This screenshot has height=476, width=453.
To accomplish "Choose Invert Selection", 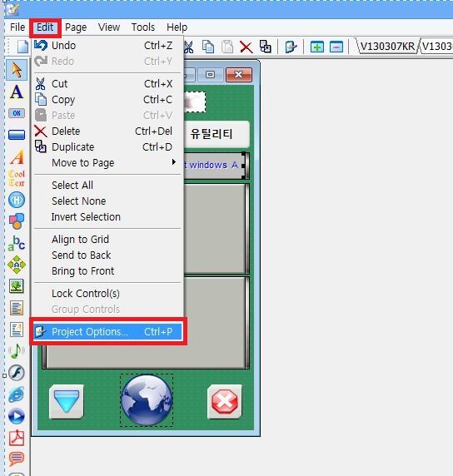I will pyautogui.click(x=107, y=216).
